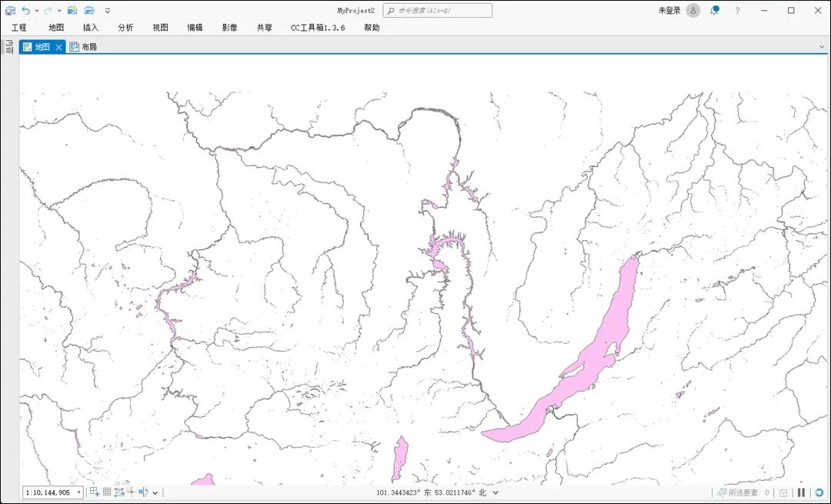Refresh the map view
831x504 pixels.
819,492
